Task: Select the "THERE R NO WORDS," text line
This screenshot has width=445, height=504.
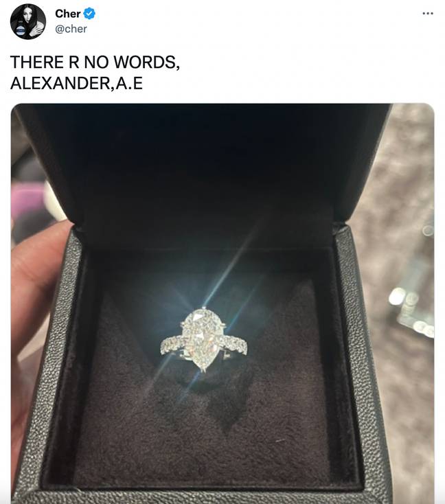Action: tap(95, 62)
